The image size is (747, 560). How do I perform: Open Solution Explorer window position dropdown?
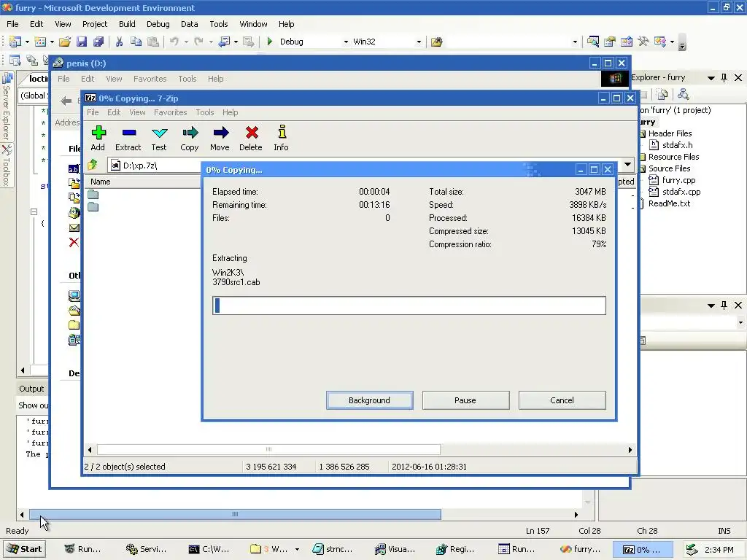click(x=711, y=77)
